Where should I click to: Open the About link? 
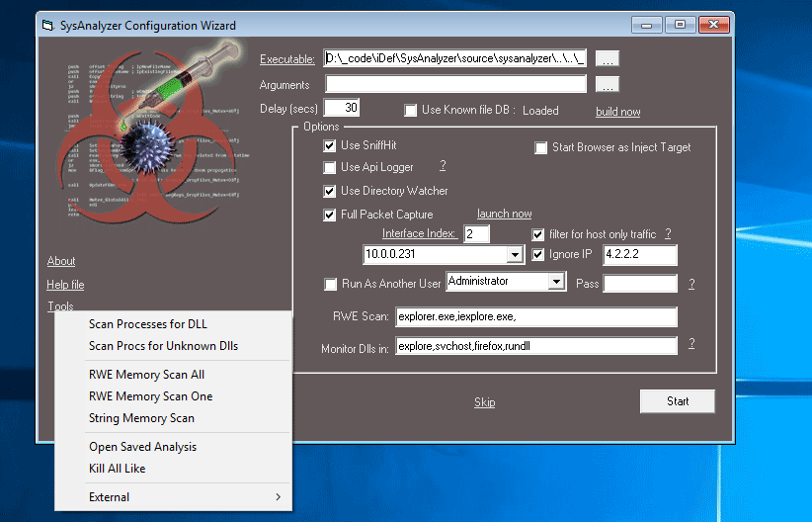[61, 261]
